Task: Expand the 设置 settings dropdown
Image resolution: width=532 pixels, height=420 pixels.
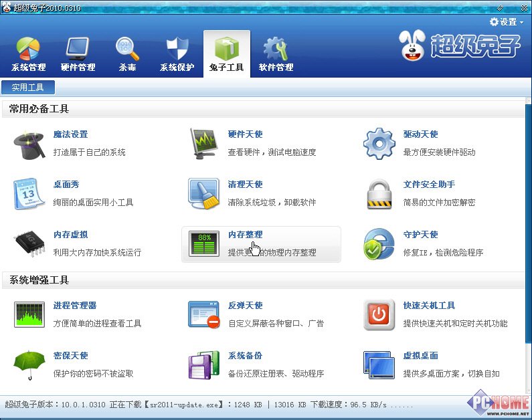Action: [x=507, y=22]
